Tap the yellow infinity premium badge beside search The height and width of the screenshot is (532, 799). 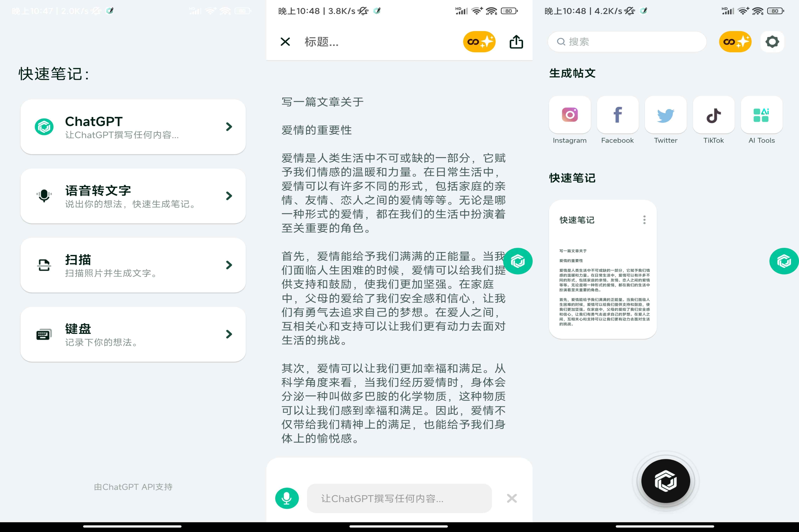click(x=735, y=42)
